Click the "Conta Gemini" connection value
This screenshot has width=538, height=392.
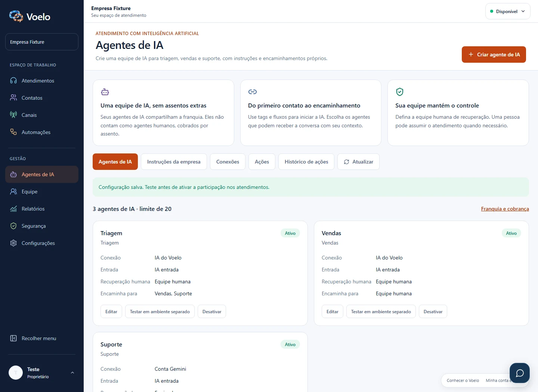[x=170, y=369]
